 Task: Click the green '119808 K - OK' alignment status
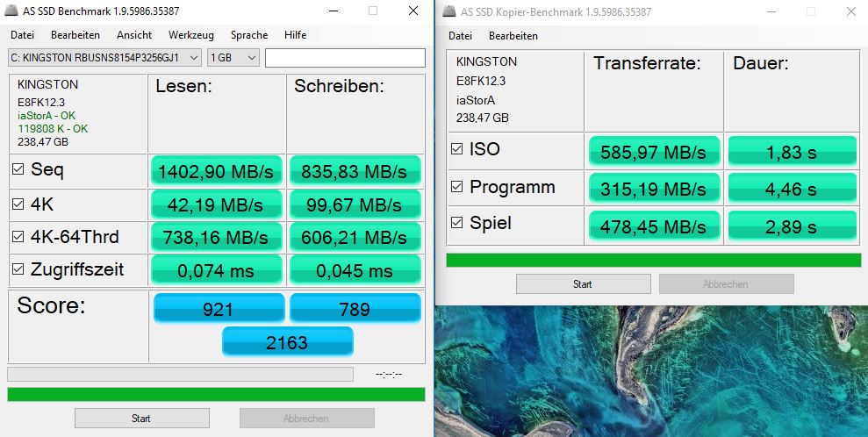point(53,128)
